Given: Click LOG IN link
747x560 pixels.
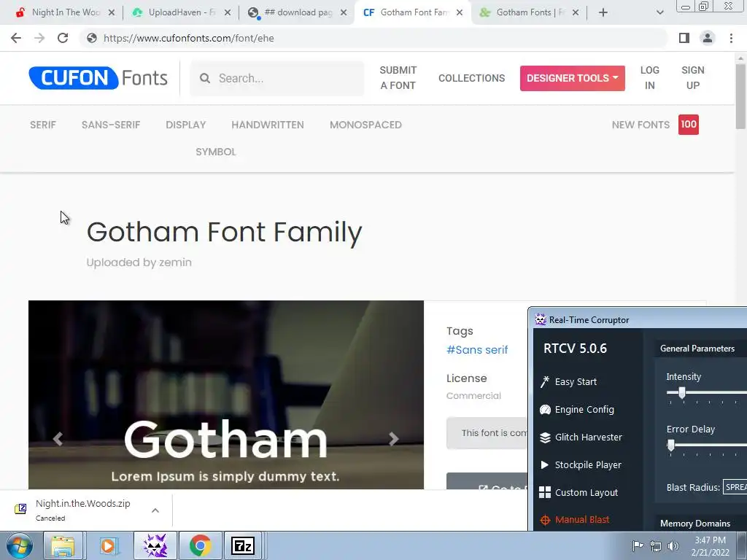Looking at the screenshot, I should (x=650, y=77).
